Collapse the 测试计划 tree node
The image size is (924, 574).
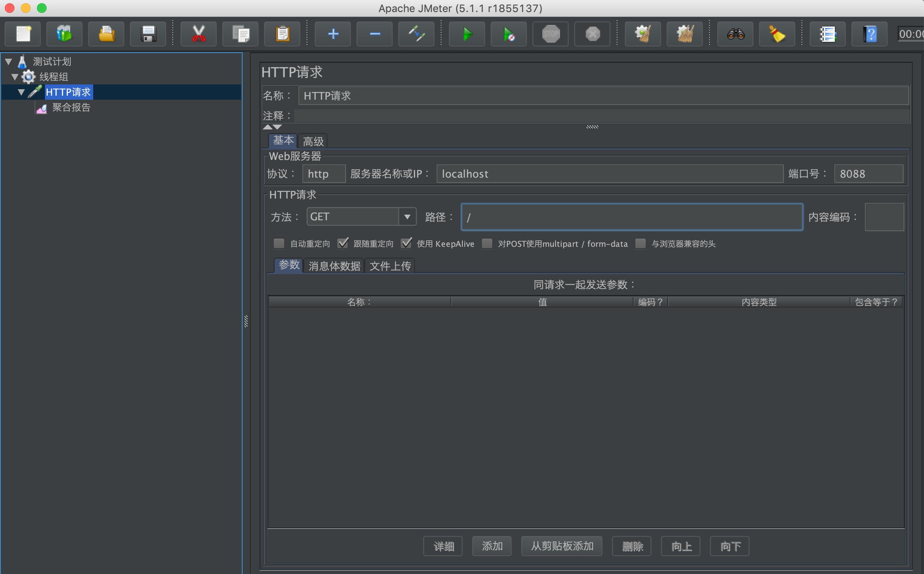coord(8,61)
